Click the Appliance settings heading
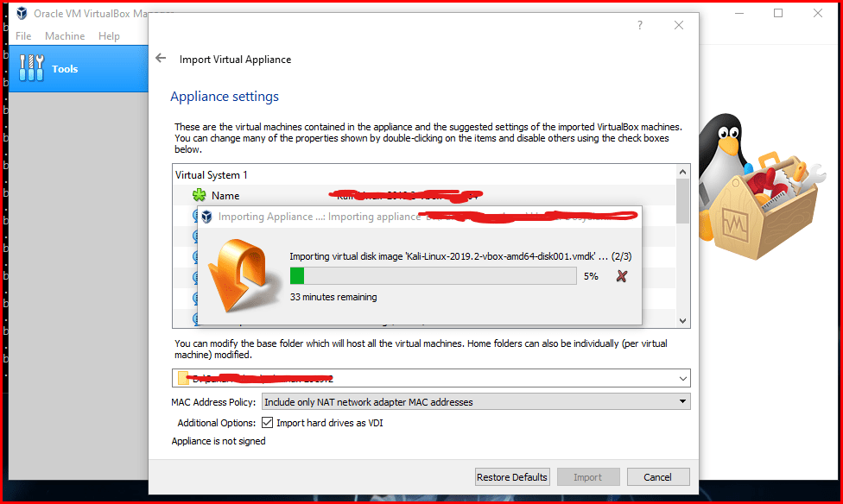The width and height of the screenshot is (843, 504). (225, 97)
